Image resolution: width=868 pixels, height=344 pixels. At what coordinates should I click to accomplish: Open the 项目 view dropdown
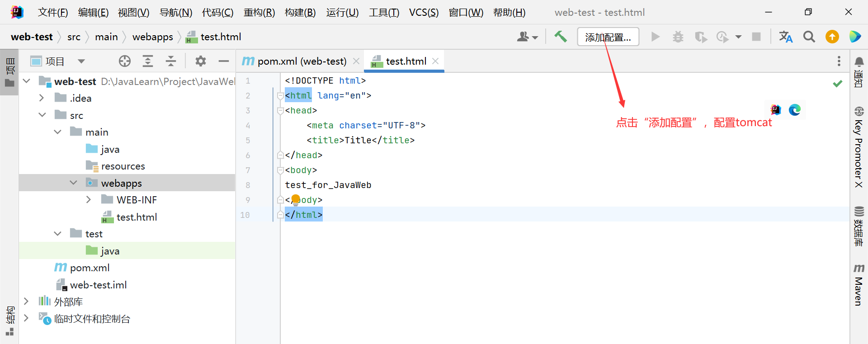point(81,61)
